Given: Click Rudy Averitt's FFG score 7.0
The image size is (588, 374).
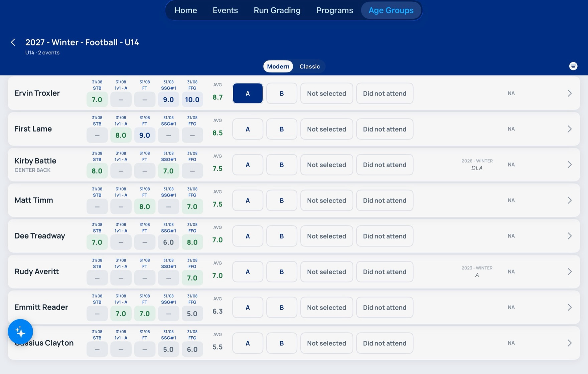Looking at the screenshot, I should pos(192,278).
